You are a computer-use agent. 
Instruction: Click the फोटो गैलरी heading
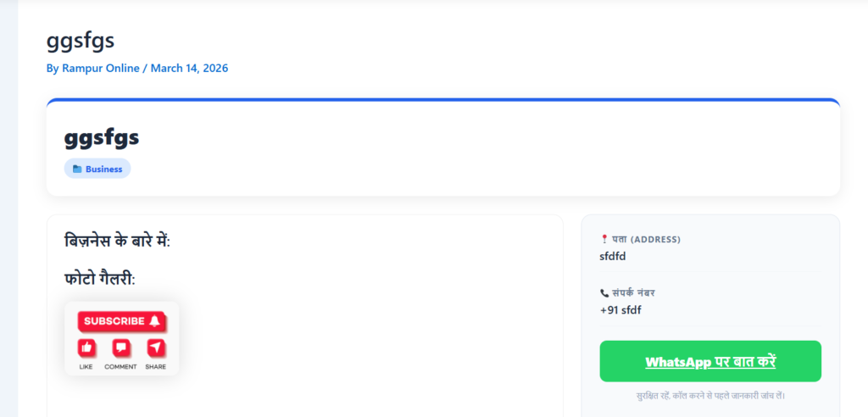(x=99, y=278)
